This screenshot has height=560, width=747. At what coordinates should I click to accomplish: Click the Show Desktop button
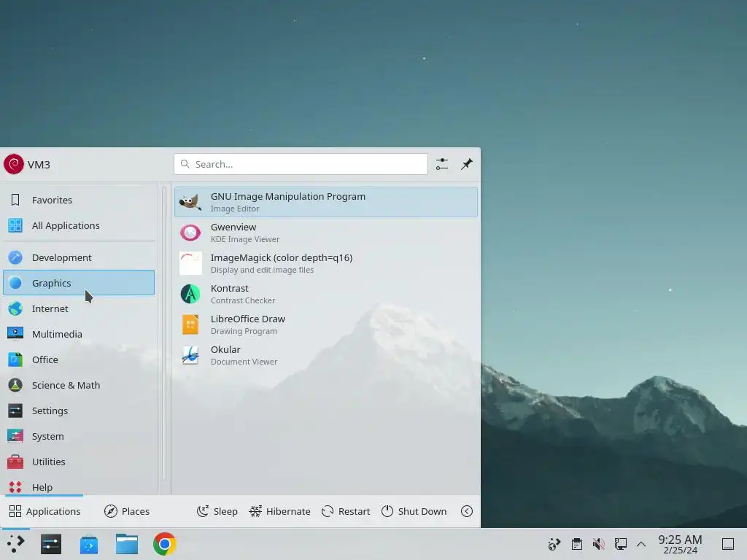click(728, 544)
